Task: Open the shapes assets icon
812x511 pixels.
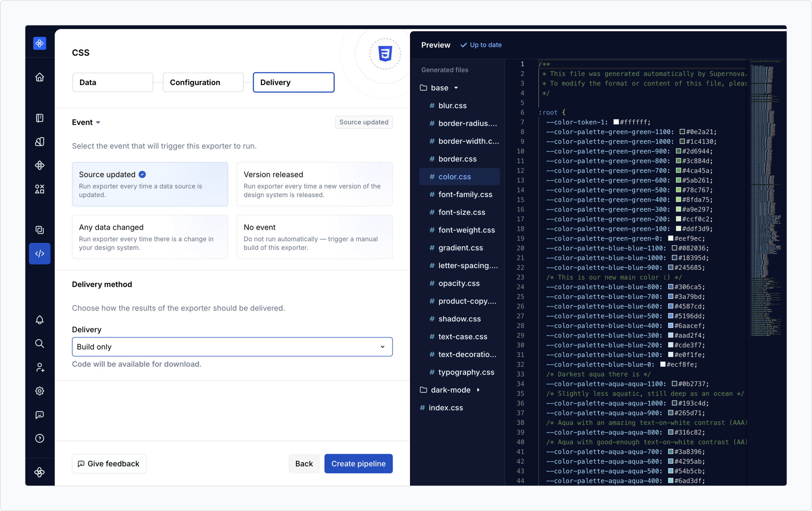Action: 40,189
